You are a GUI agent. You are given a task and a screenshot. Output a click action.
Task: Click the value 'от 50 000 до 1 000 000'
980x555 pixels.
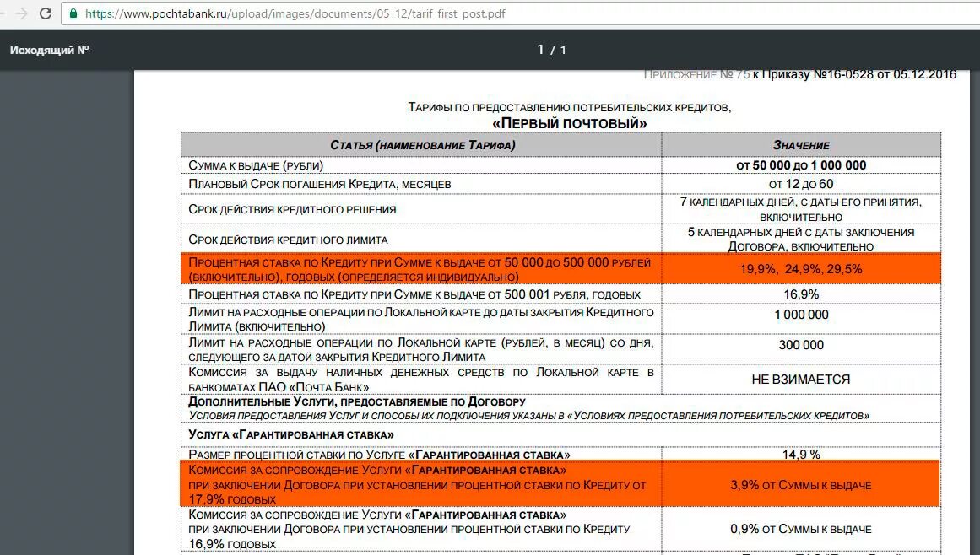tap(801, 165)
